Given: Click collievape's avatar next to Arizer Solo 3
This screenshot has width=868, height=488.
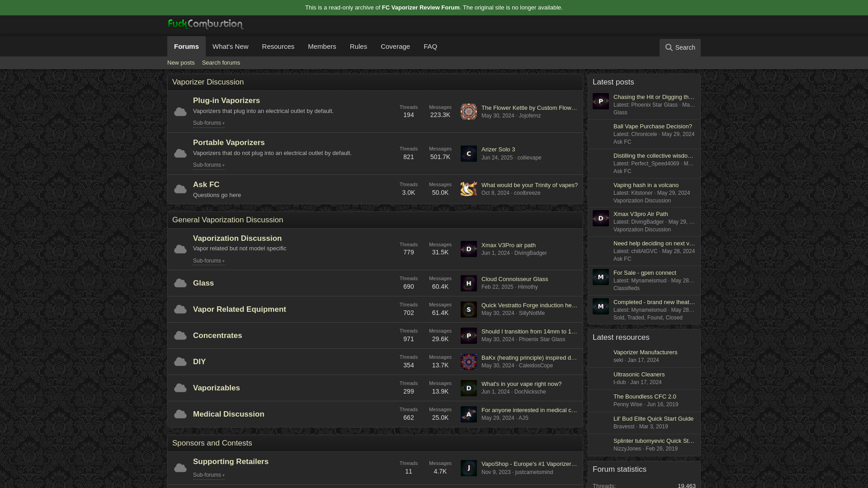Looking at the screenshot, I should click(x=468, y=154).
